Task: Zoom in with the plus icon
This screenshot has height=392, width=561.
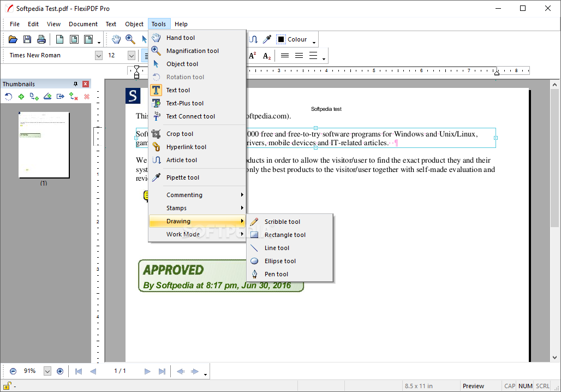Action: click(x=60, y=371)
